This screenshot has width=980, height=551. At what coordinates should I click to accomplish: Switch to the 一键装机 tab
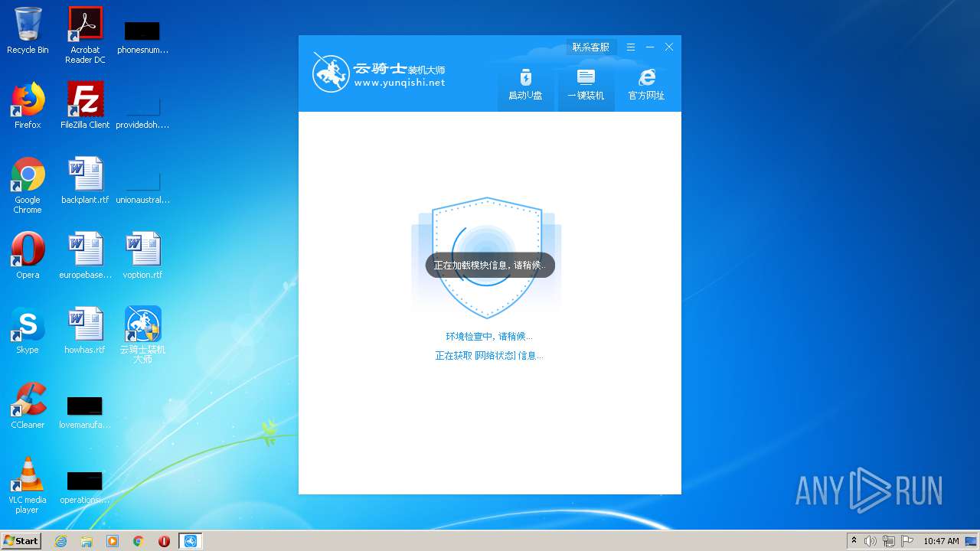[586, 85]
